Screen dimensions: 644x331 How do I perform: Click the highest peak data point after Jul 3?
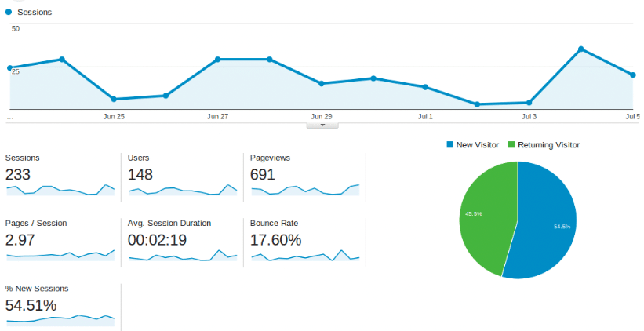click(x=581, y=49)
